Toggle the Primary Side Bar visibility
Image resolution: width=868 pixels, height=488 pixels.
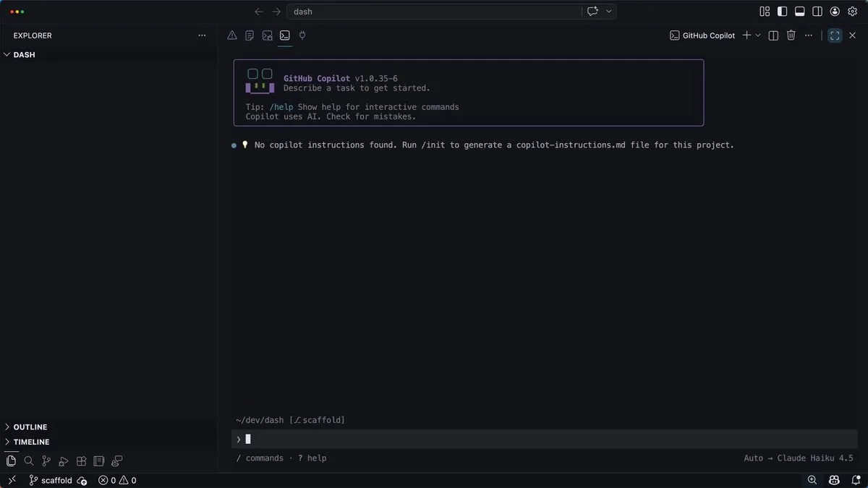782,11
